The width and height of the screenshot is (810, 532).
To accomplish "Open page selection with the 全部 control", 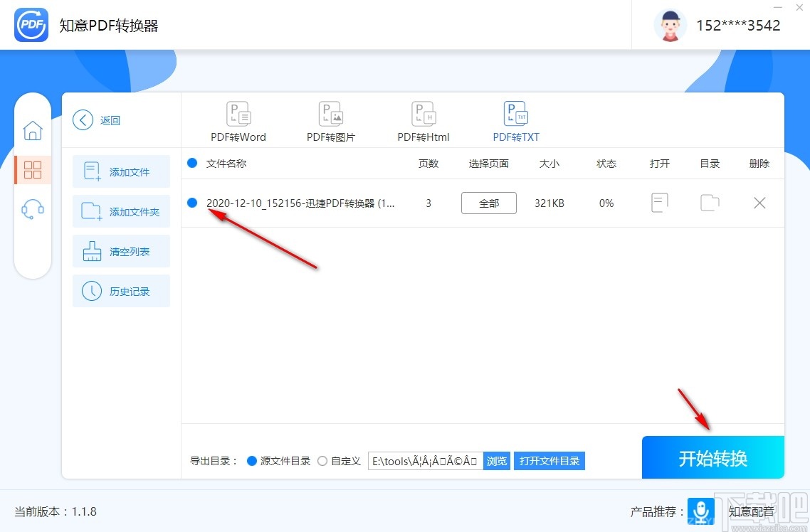I will coord(488,203).
